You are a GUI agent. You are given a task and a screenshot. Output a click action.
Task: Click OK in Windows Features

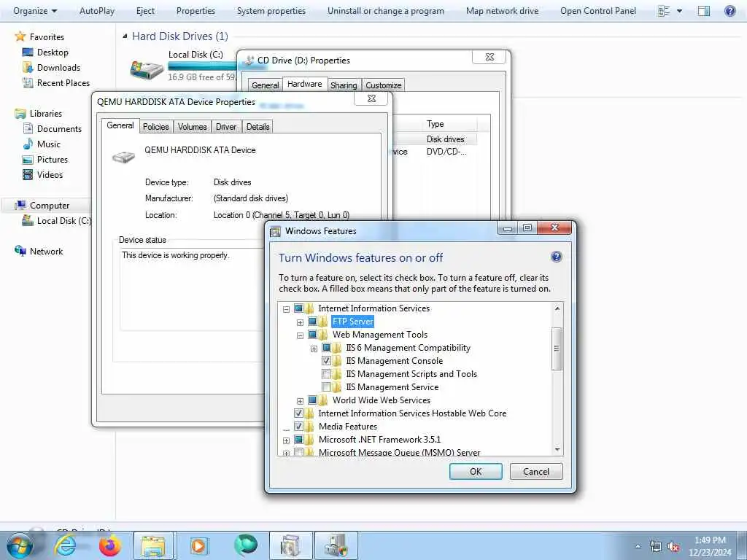[x=476, y=472]
